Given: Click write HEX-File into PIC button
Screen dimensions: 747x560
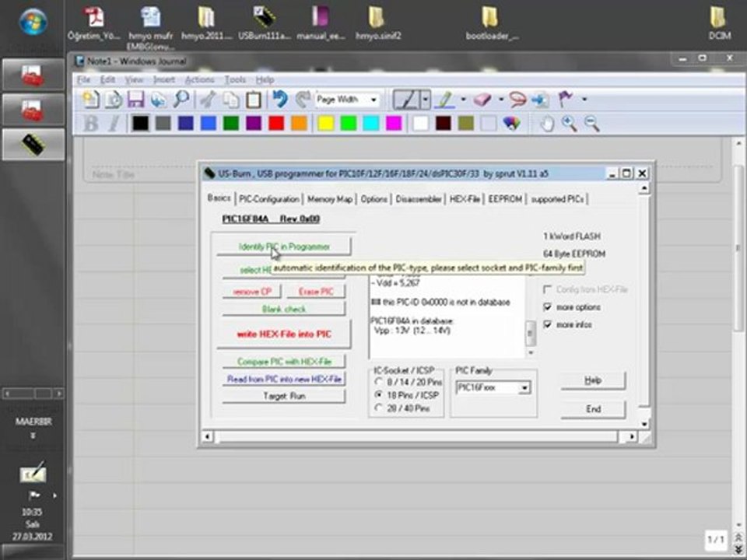Looking at the screenshot, I should 284,334.
